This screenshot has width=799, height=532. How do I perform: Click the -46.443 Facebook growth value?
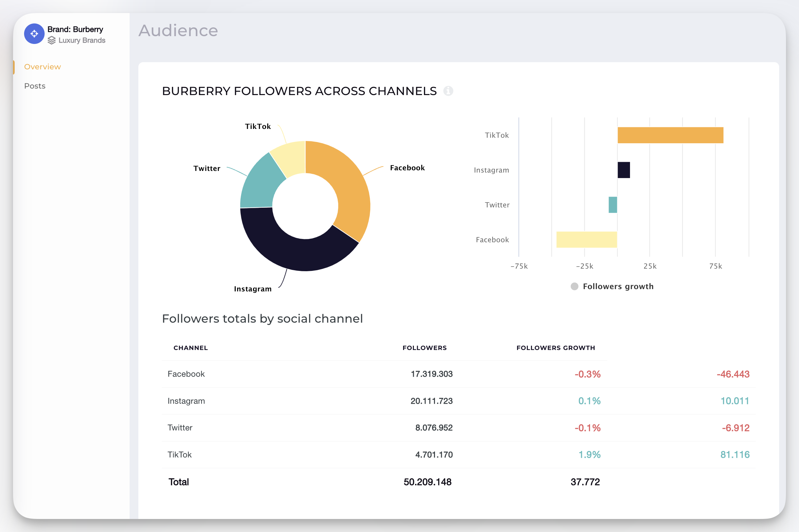coord(733,374)
